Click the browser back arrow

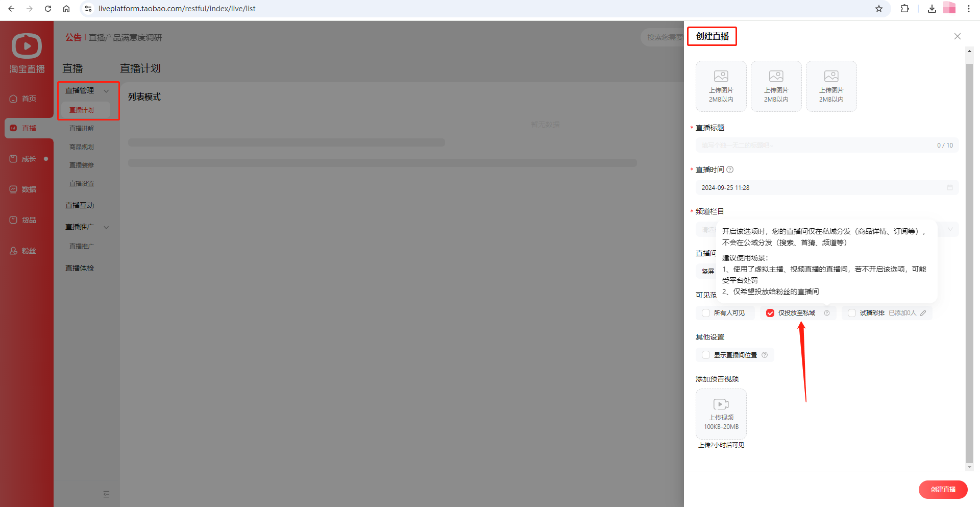click(11, 9)
